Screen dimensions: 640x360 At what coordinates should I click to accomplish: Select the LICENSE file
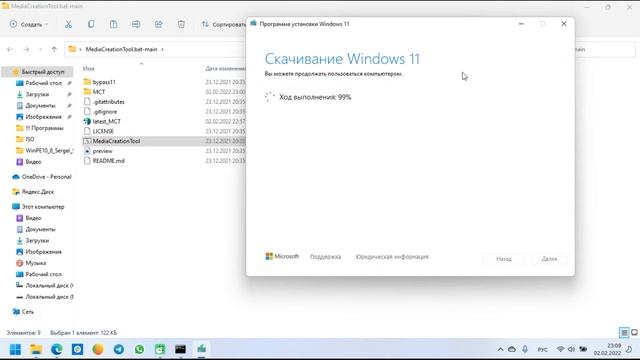tap(103, 131)
